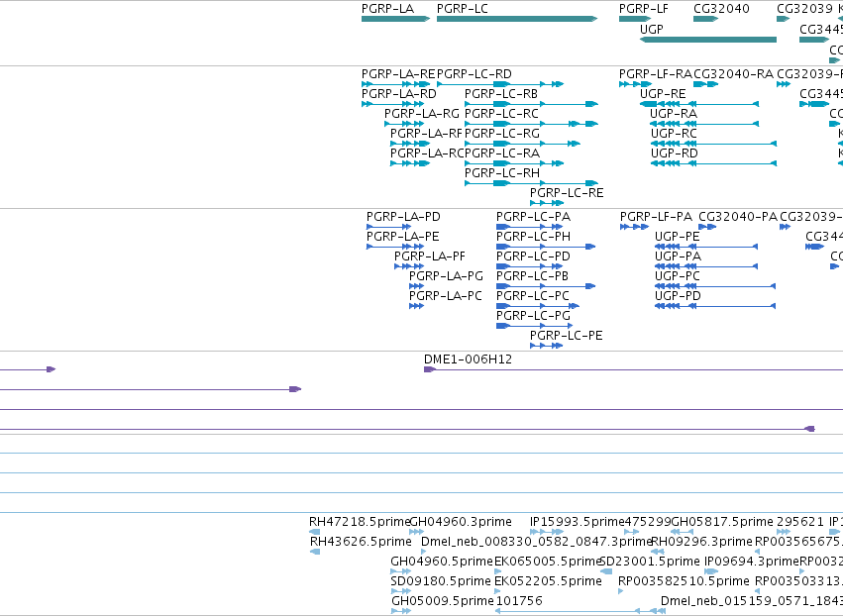Select the DME1-006H12 feature label
Screen dimensions: 843x616
point(468,359)
